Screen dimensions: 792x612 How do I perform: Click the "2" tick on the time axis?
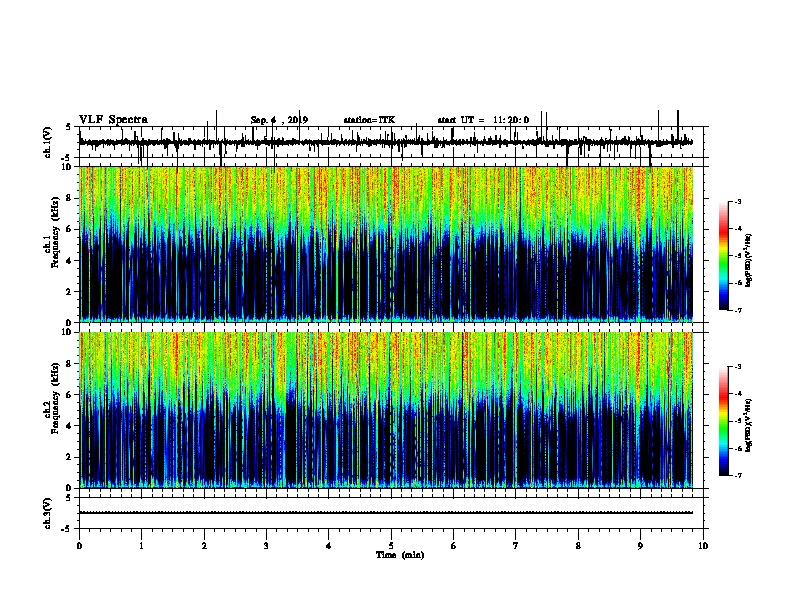coord(204,546)
